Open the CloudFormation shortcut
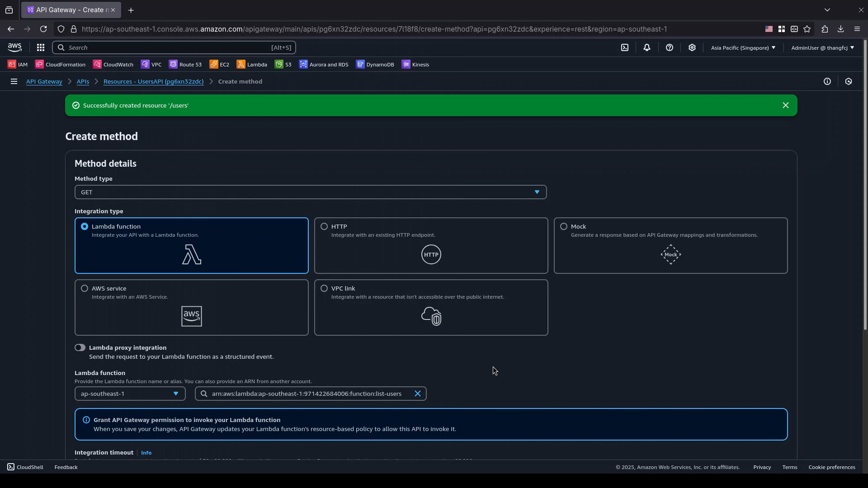 pos(60,65)
